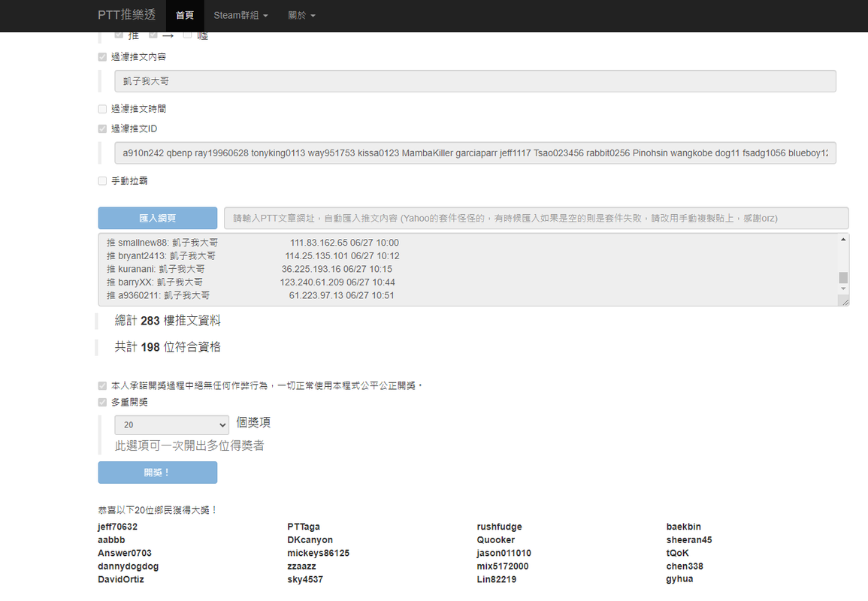
Task: Click the scroll down arrow of comment box
Action: point(843,288)
